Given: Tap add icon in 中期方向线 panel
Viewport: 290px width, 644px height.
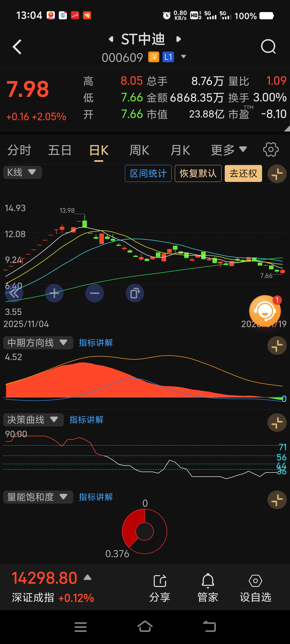Looking at the screenshot, I should pos(277,345).
